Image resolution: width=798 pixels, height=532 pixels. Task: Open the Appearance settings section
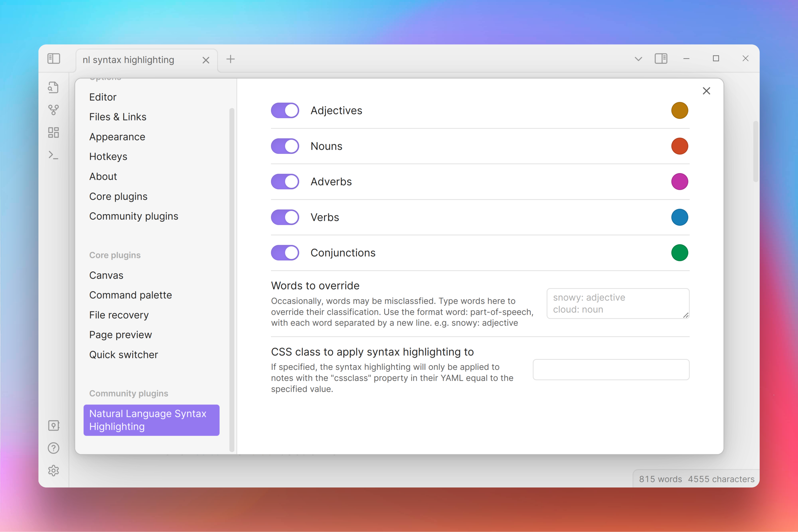(x=117, y=137)
